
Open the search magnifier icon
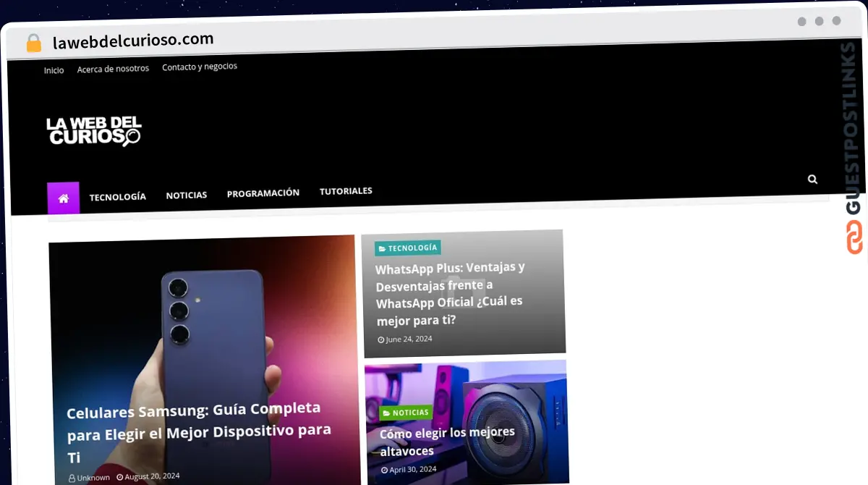point(812,179)
